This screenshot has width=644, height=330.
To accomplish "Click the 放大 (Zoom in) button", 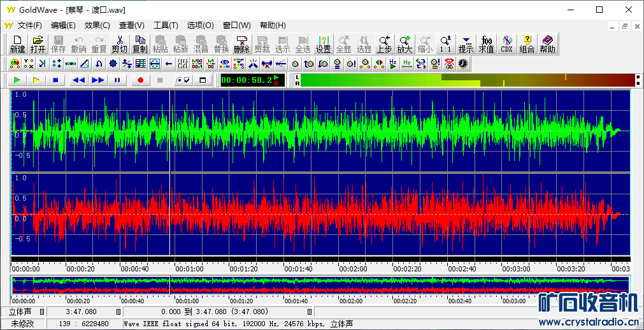I will tap(404, 45).
